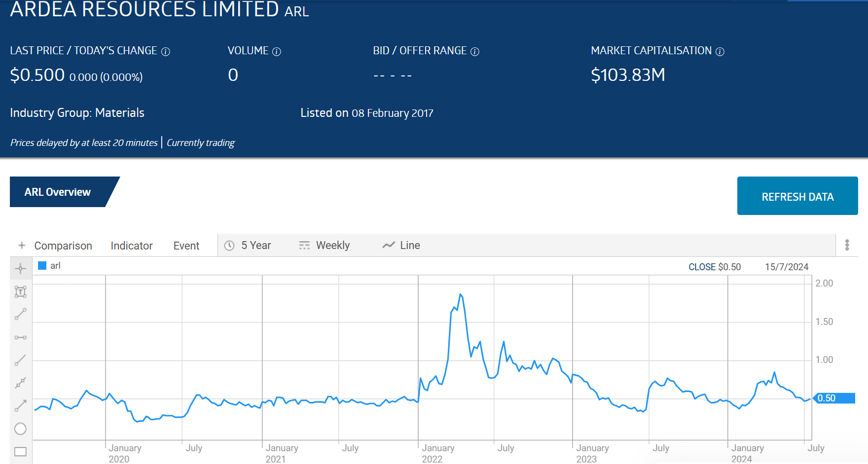Select the line segment drawing tool
The width and height of the screenshot is (868, 464).
pos(20,315)
